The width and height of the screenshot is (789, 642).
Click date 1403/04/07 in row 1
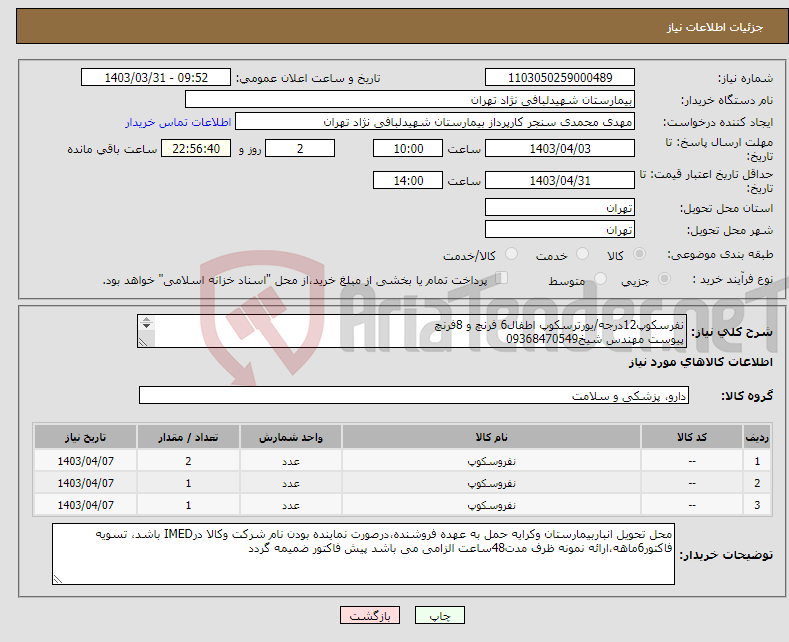(x=86, y=461)
